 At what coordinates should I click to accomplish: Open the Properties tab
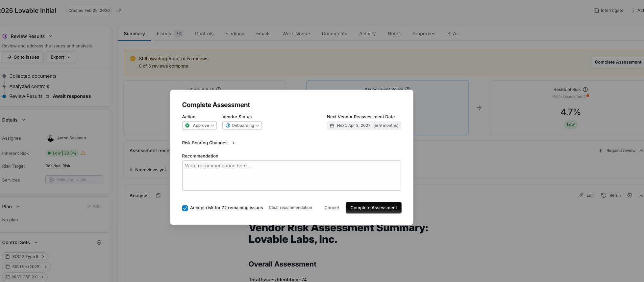pyautogui.click(x=424, y=34)
